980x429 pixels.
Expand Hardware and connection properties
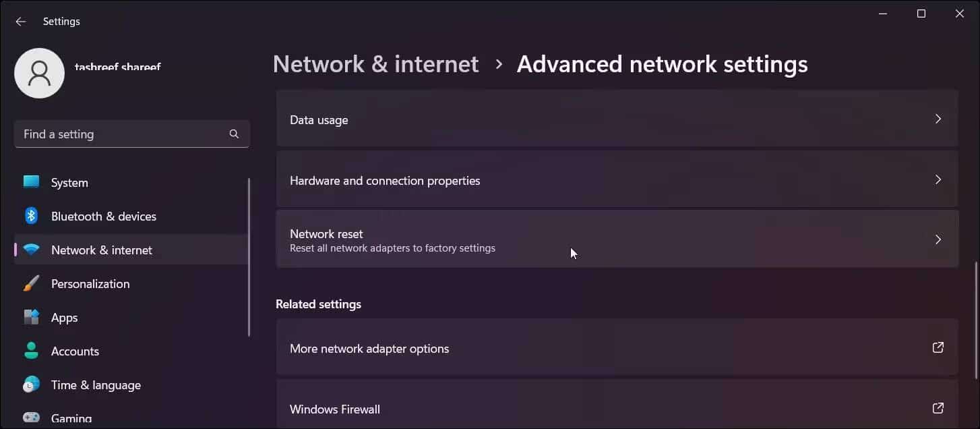click(617, 180)
